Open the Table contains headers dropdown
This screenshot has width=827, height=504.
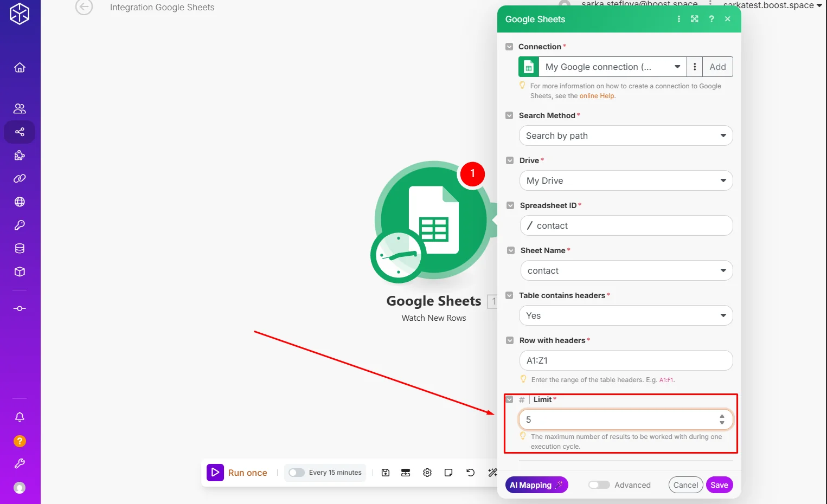tap(626, 315)
